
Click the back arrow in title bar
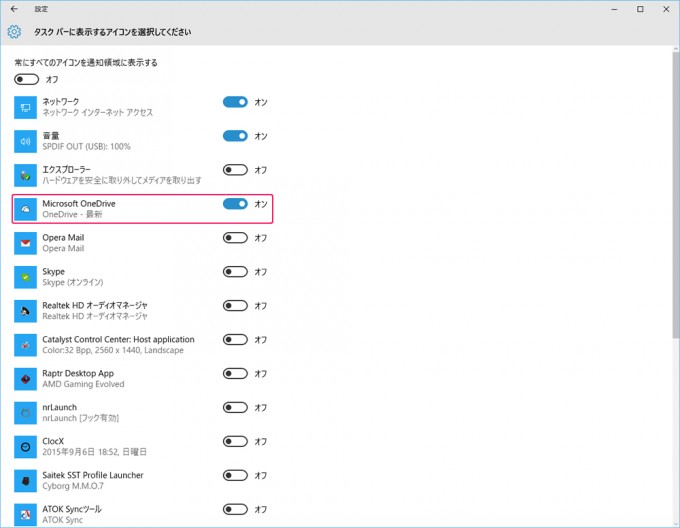click(x=14, y=9)
